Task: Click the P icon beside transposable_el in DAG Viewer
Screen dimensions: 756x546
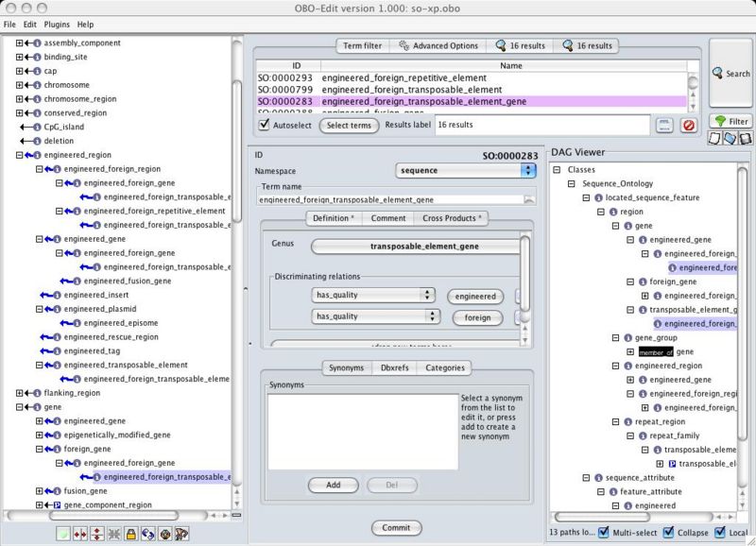Action: (672, 464)
